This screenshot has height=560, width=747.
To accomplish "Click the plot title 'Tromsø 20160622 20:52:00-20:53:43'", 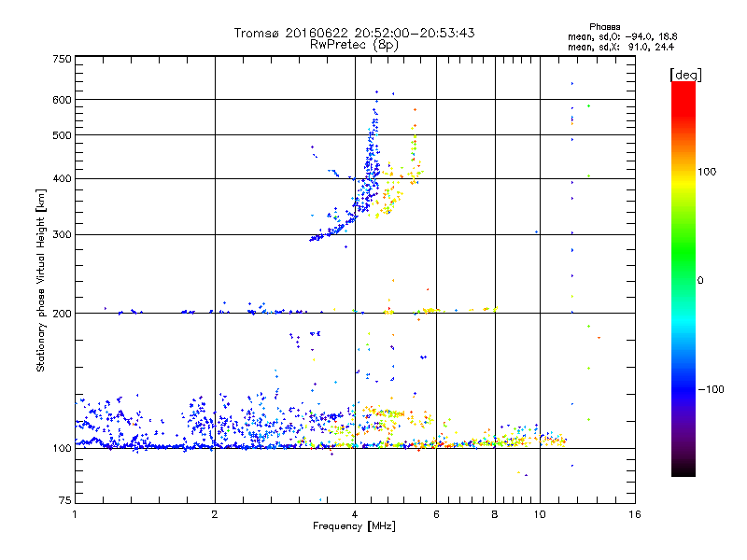I will 354,33.
